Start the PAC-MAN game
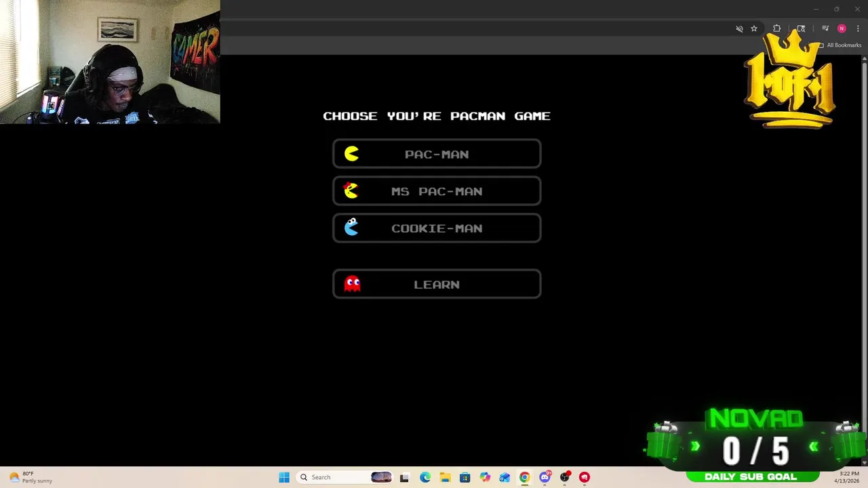Screen dimensions: 868x488 tap(437, 154)
